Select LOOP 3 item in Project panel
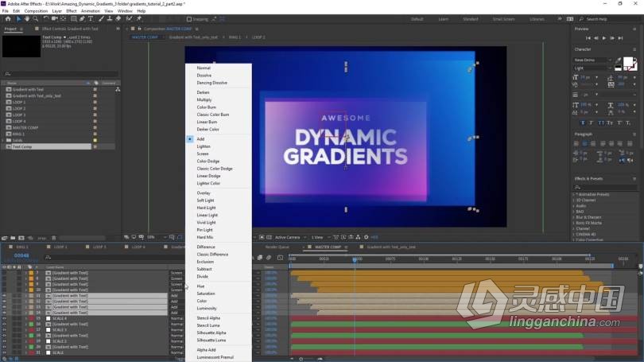This screenshot has height=362, width=644. [19, 115]
